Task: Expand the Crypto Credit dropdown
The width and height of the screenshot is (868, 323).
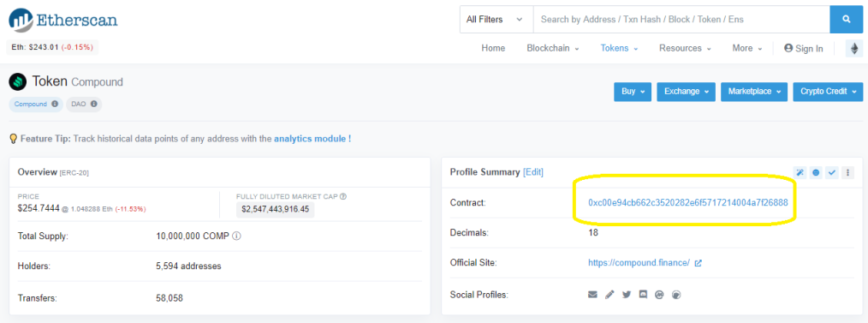Action: pyautogui.click(x=828, y=92)
